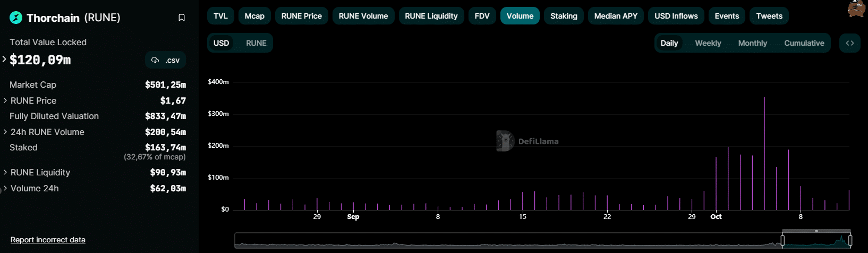Toggle the USD Inflows chart metric

pos(676,16)
